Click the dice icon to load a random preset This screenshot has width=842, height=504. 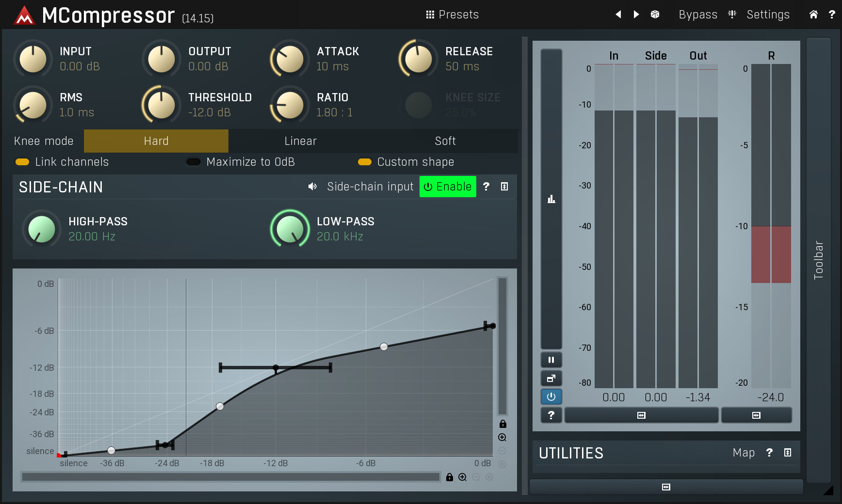pos(654,15)
